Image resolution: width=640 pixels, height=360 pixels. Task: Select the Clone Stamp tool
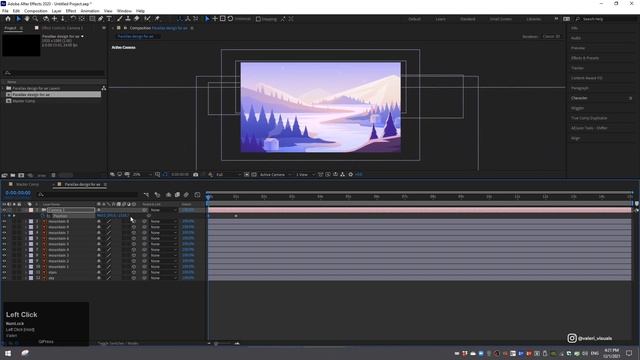pyautogui.click(x=128, y=19)
